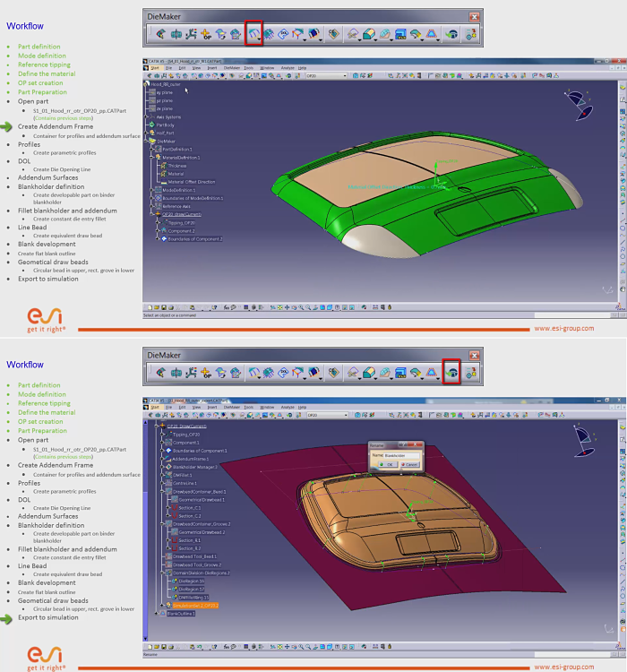Open Start menu in green hood CATIA window
Viewport: 627px width, 672px height.
(155, 68)
